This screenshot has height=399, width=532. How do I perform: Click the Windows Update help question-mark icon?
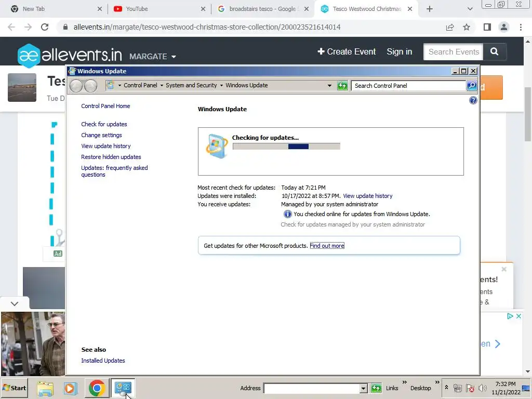[473, 100]
